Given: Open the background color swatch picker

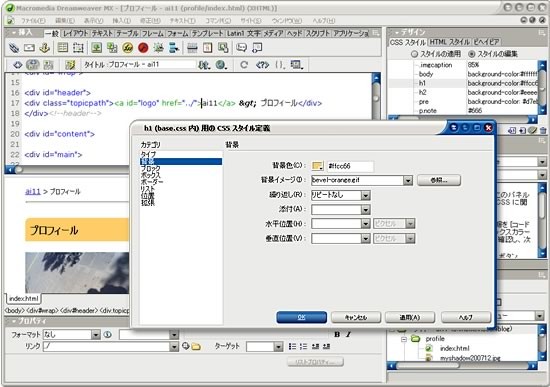Looking at the screenshot, I should click(317, 166).
